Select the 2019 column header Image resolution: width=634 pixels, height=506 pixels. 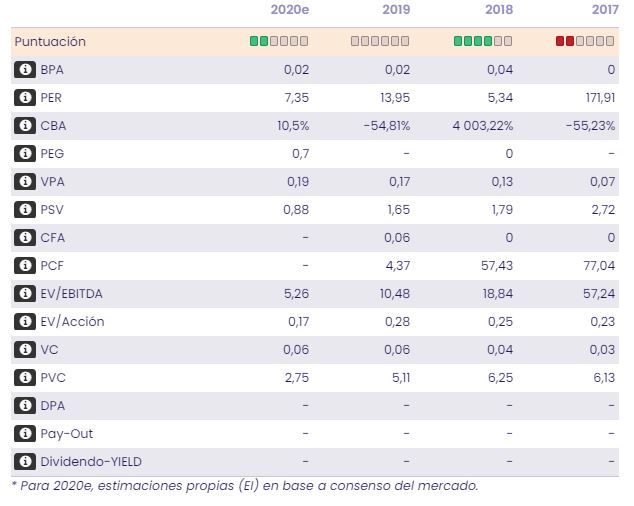(x=396, y=10)
